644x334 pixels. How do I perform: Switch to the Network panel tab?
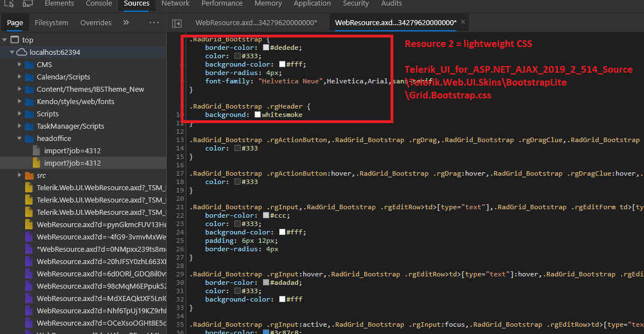pos(175,4)
